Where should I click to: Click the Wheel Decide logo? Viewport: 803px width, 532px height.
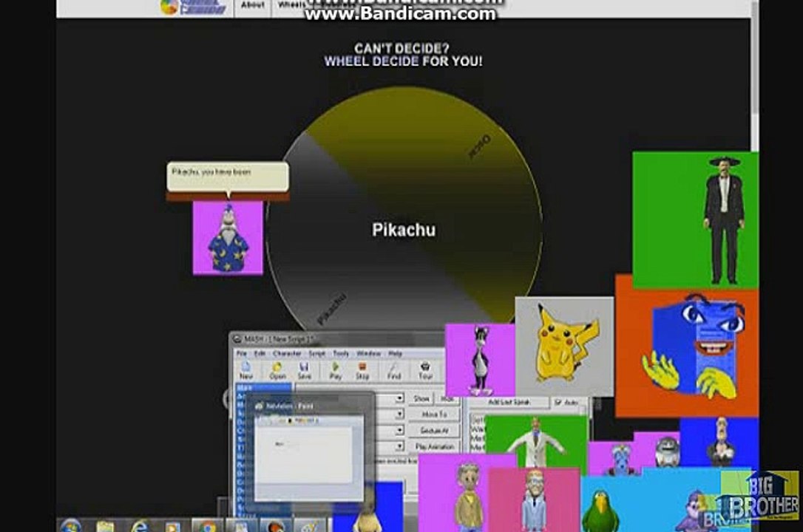[193, 6]
